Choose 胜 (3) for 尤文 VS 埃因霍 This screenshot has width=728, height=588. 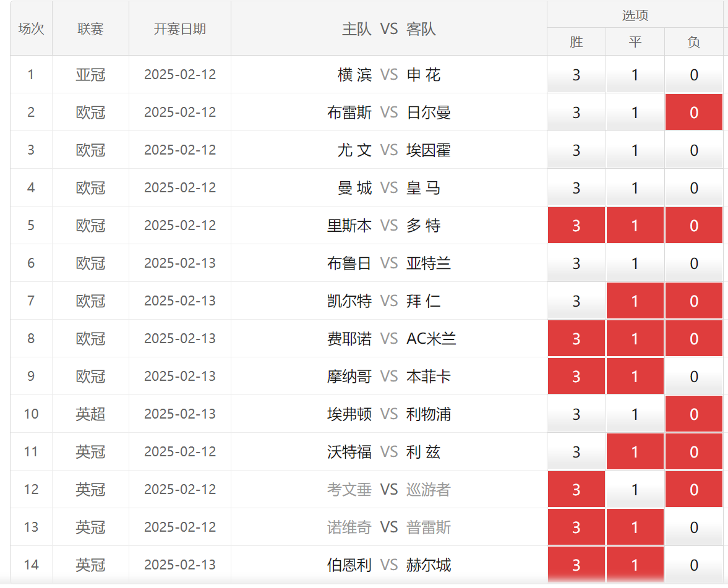(x=576, y=150)
